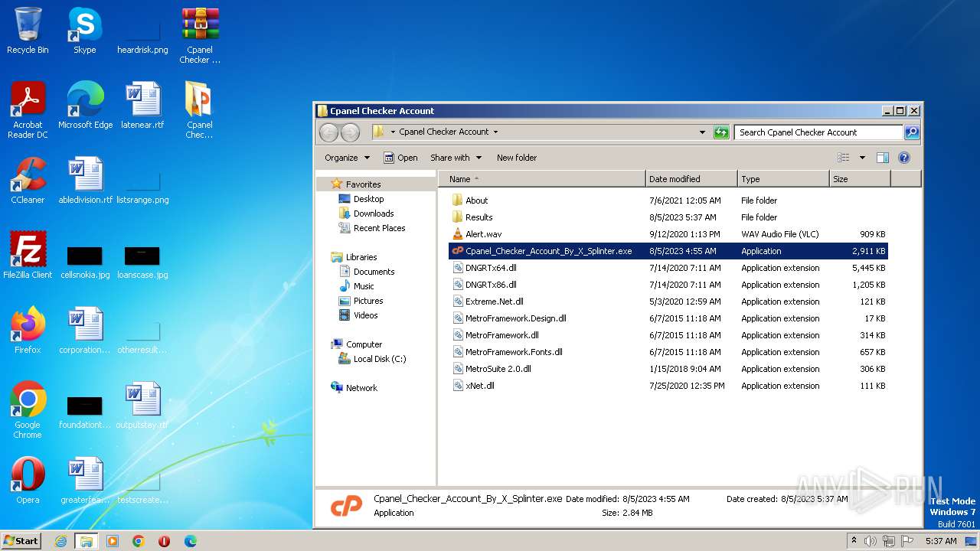Sort files by Type column

[x=783, y=179]
